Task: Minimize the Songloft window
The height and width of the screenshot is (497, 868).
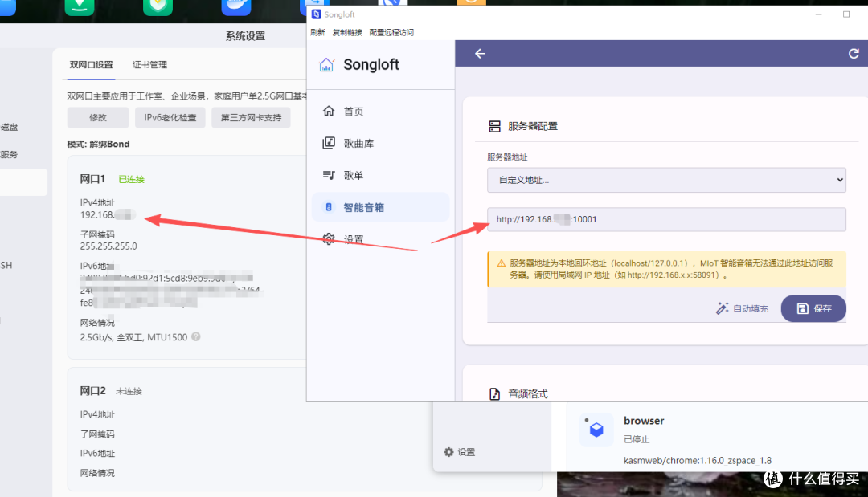Action: click(819, 14)
